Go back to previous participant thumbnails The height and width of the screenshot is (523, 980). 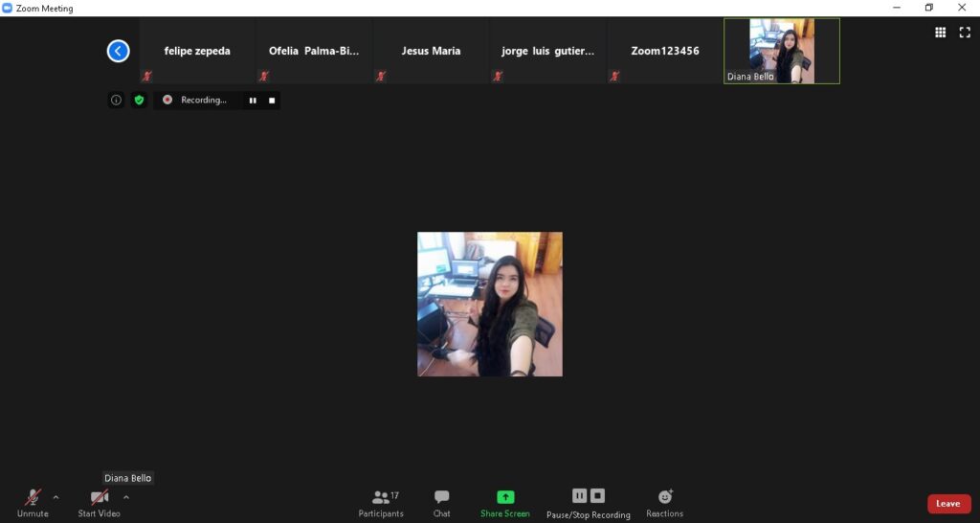coord(118,52)
